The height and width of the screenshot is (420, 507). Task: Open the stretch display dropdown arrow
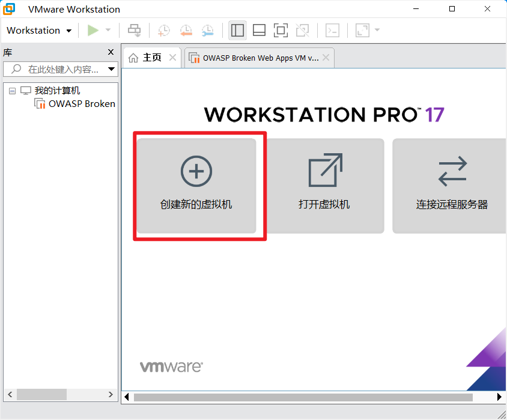tap(377, 30)
